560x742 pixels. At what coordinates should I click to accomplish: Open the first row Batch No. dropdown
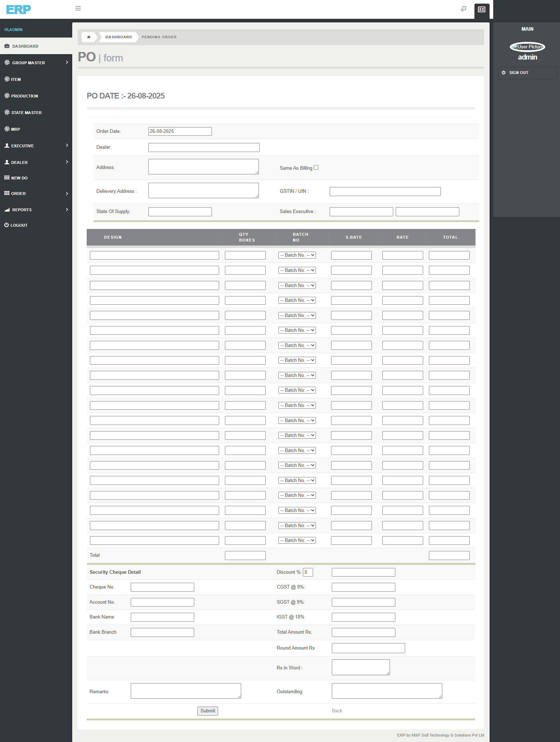tap(297, 255)
